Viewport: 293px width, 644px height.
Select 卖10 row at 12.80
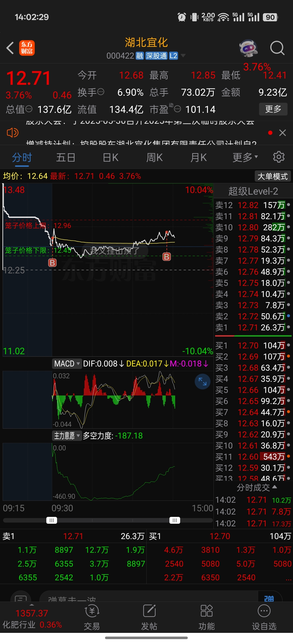253,227
